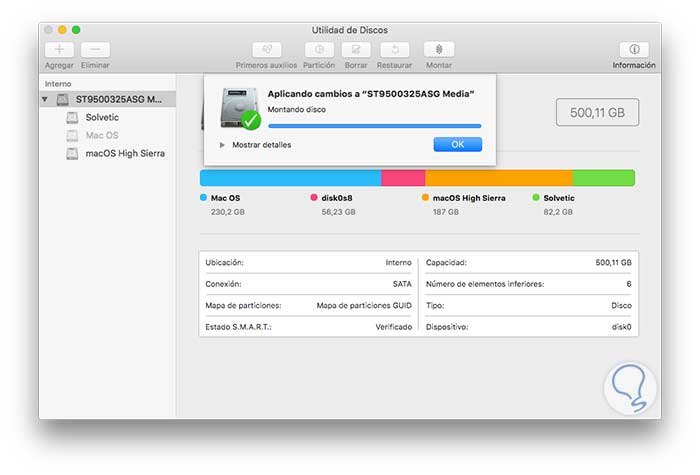Click the 500,11 GB capacity box
700x475 pixels.
(597, 112)
